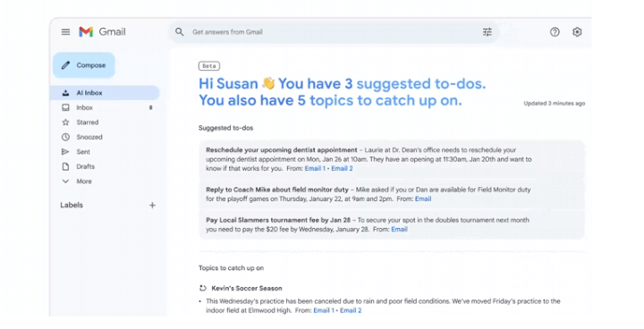Open Email 1 link under Kevin's Soccer Season
This screenshot has height=329, width=644.
pos(324,310)
